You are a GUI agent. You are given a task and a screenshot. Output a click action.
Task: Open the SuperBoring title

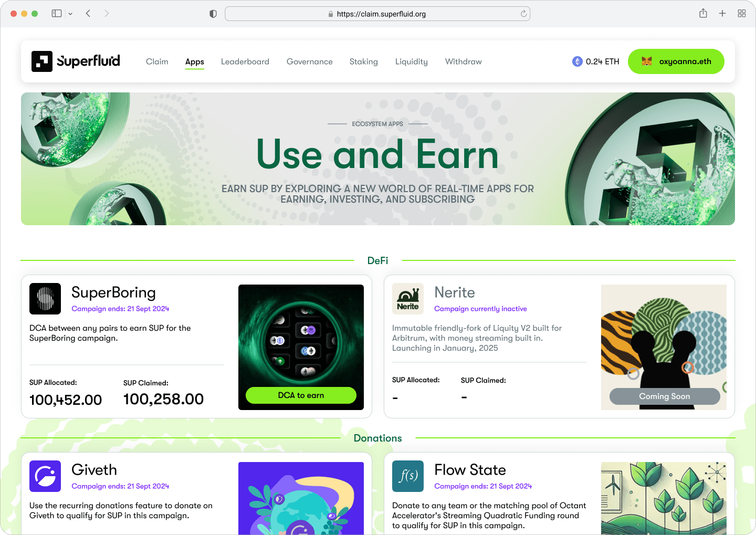(x=113, y=292)
